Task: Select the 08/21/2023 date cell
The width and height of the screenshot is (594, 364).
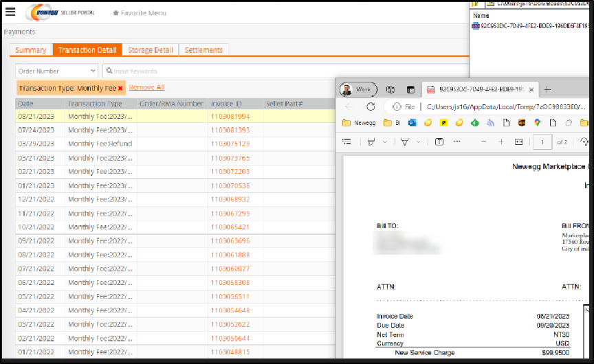Action: [x=36, y=117]
